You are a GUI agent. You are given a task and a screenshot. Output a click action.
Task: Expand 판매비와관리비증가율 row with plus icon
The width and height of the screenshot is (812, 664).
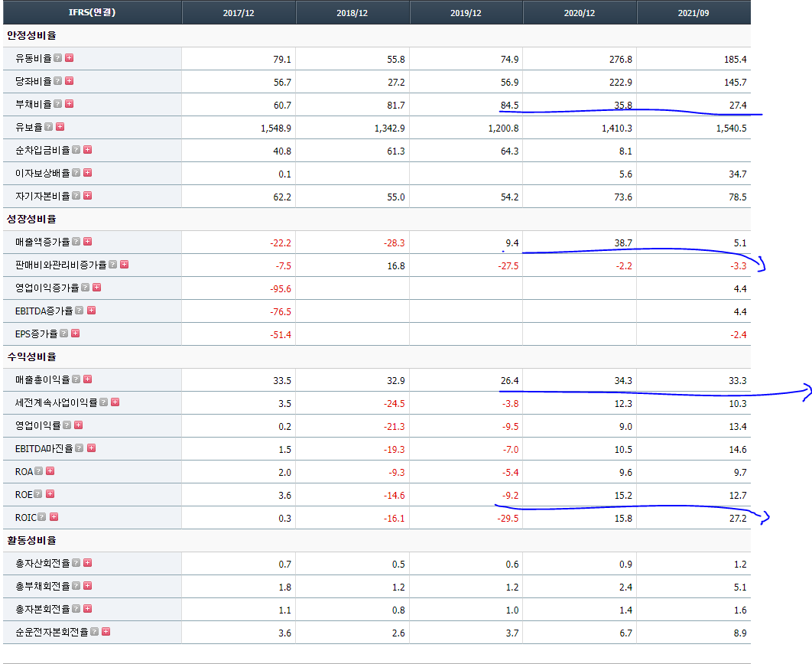[x=125, y=264]
